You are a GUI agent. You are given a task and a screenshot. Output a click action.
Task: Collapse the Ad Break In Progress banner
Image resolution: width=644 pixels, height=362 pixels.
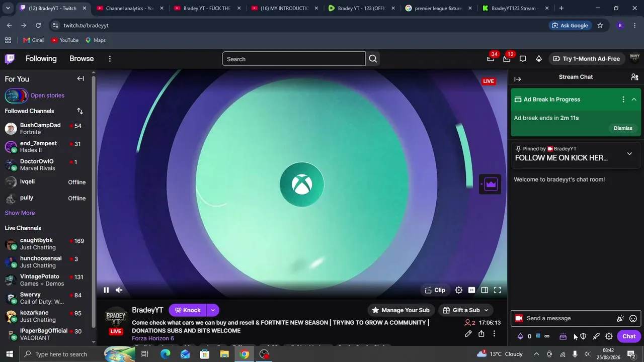(x=634, y=100)
